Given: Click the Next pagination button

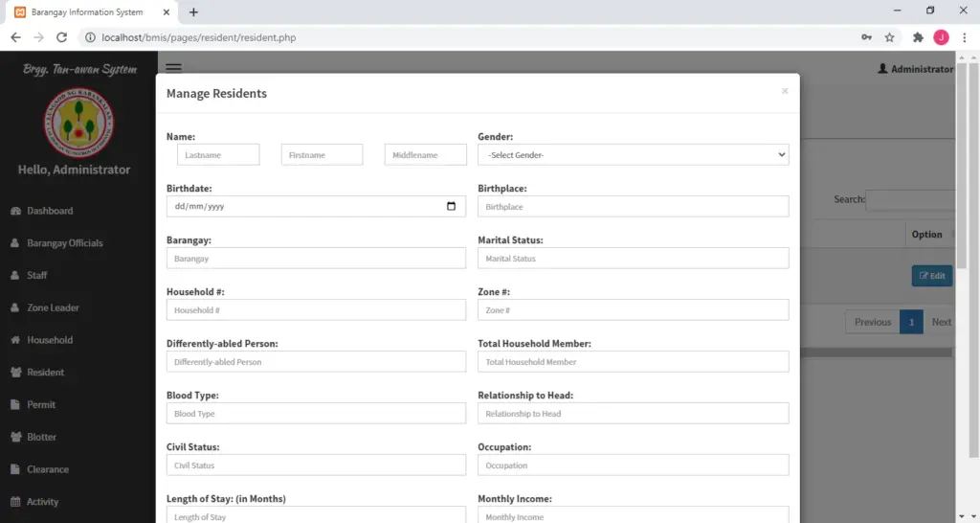Looking at the screenshot, I should tap(941, 322).
